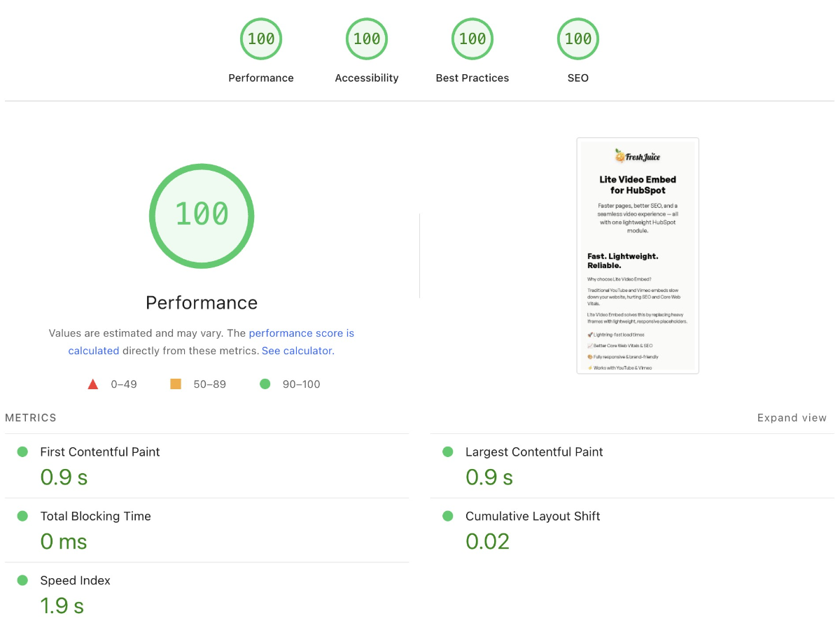
Task: Select the Best Practices score gauge
Action: click(x=472, y=38)
